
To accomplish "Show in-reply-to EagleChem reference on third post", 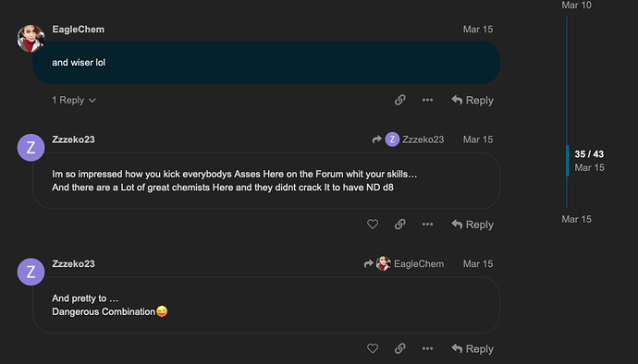I will tap(404, 264).
